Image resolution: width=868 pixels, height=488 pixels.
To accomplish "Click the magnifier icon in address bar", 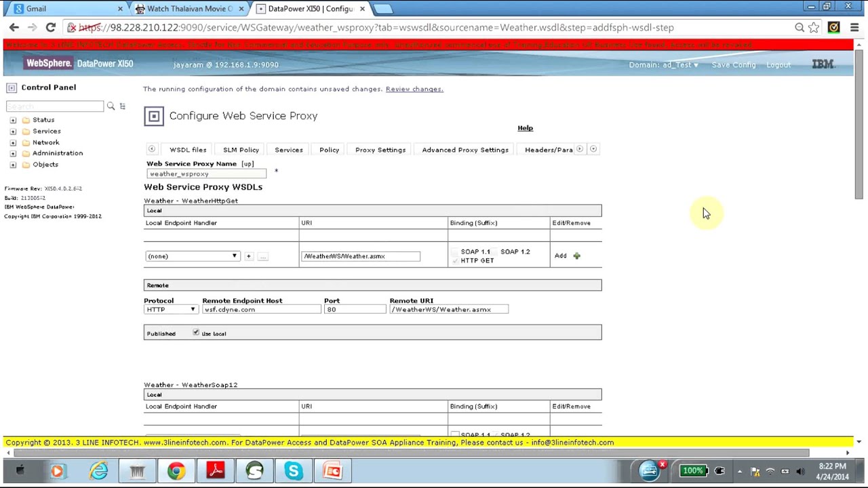I will [x=800, y=27].
